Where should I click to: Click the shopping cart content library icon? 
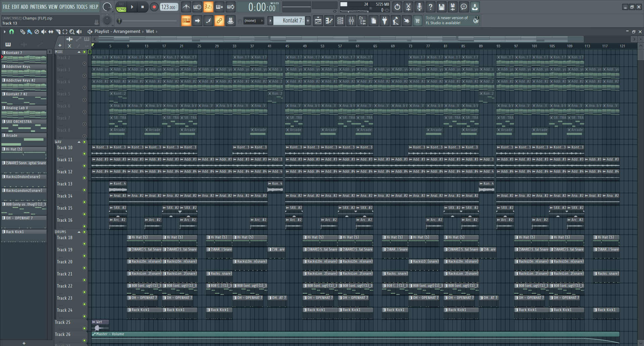pos(417,21)
